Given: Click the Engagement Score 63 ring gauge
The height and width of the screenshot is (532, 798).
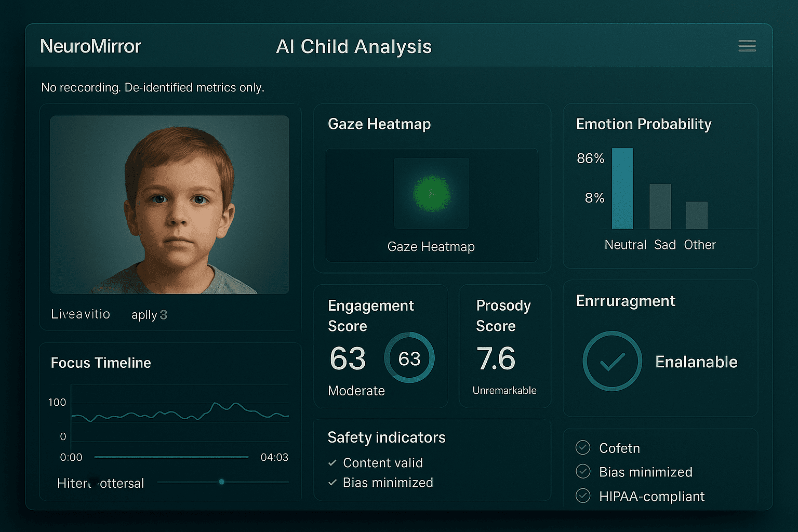Looking at the screenshot, I should coord(409,358).
